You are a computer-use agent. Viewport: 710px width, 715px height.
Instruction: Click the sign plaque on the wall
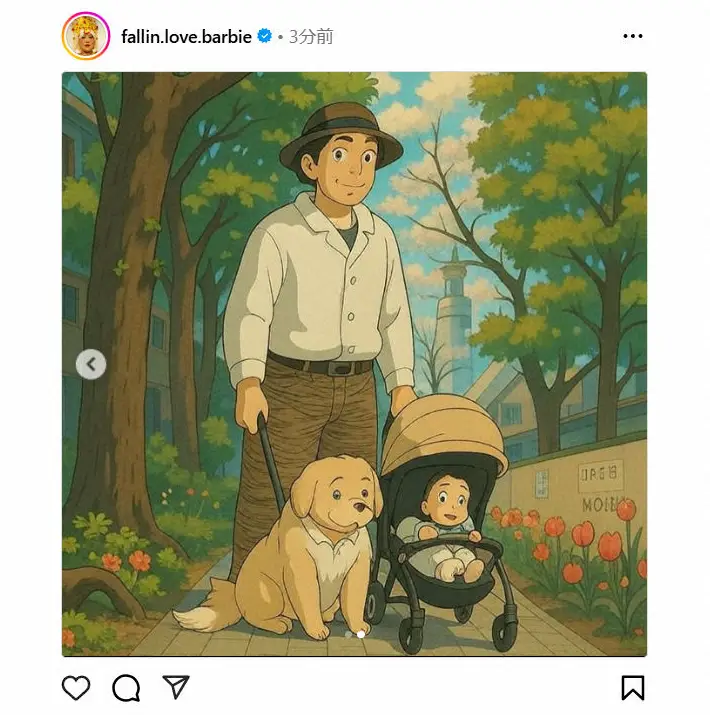coord(599,476)
